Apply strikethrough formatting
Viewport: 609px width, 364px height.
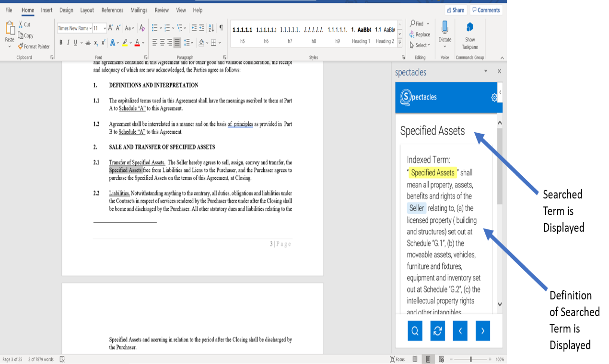click(88, 43)
